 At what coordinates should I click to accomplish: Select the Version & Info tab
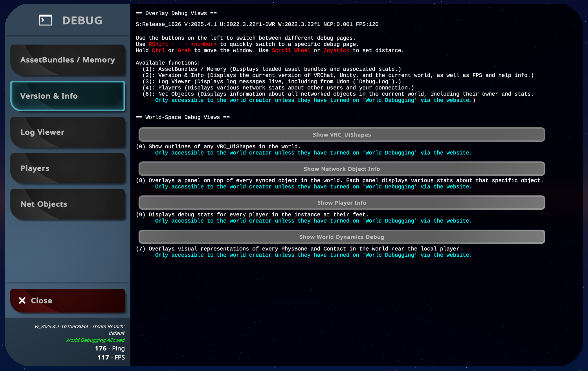coord(67,96)
